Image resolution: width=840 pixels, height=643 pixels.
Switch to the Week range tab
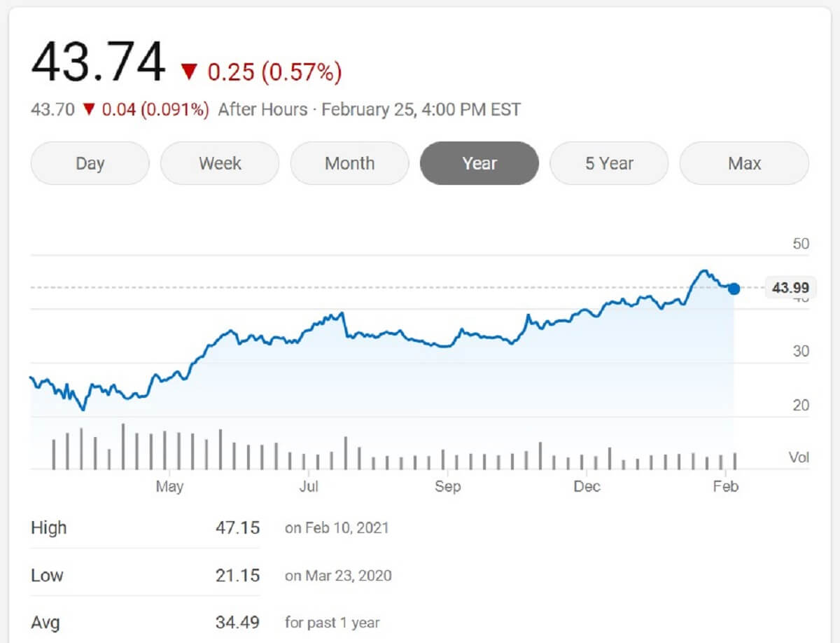[x=220, y=163]
